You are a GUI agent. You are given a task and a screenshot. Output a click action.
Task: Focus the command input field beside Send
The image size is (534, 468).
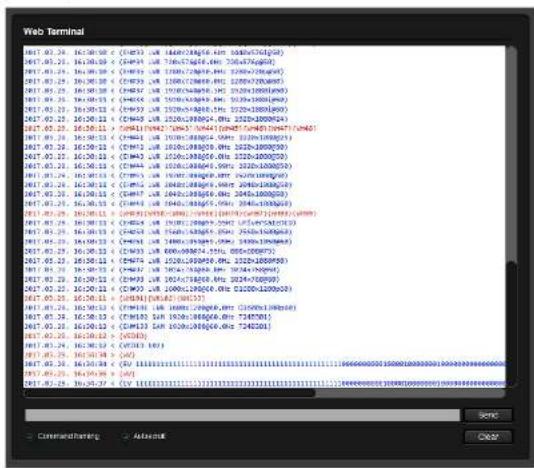pyautogui.click(x=242, y=415)
